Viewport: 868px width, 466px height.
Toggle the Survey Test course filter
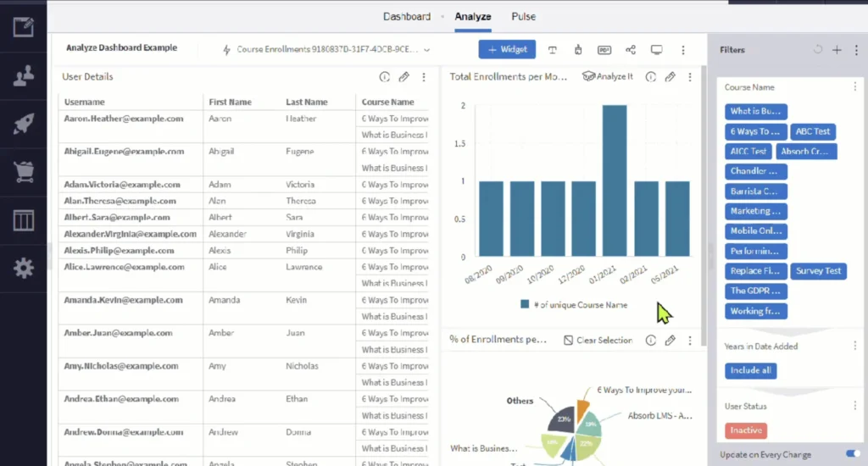pos(817,271)
